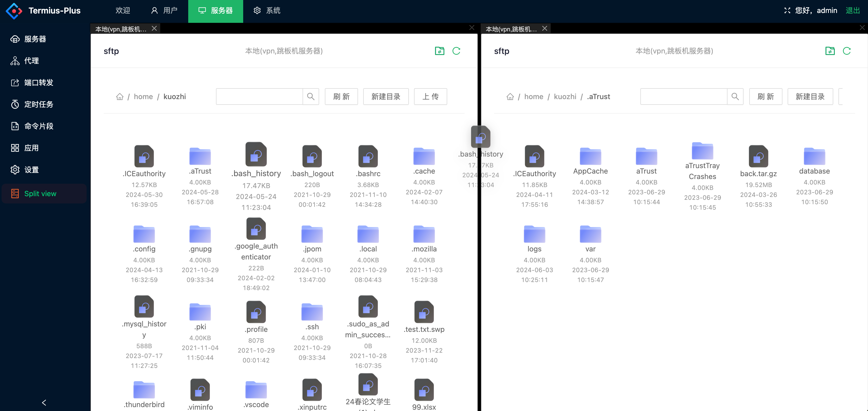The width and height of the screenshot is (868, 411).
Task: Select .google_authenticator file icon
Action: pos(256,229)
